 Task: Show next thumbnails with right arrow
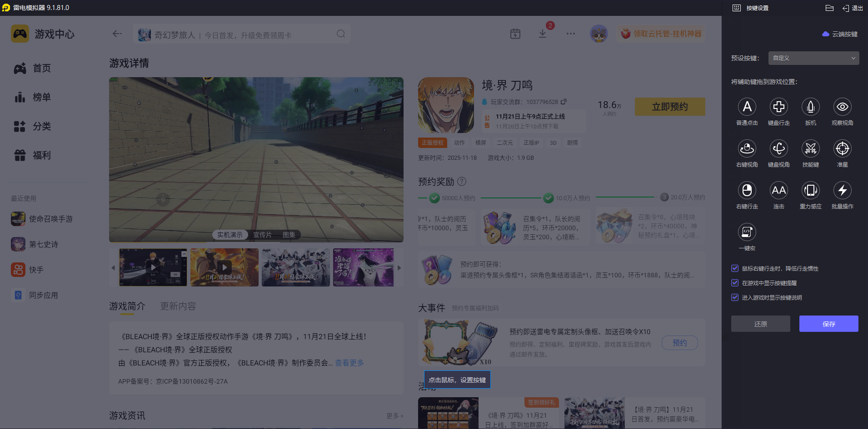(399, 268)
